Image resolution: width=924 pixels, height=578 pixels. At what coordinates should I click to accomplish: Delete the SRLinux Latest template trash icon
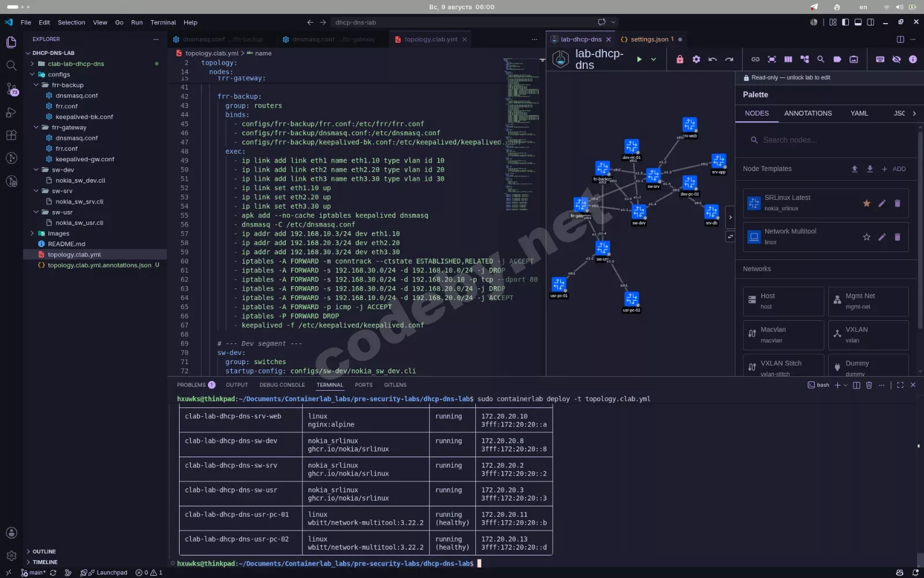pyautogui.click(x=897, y=203)
